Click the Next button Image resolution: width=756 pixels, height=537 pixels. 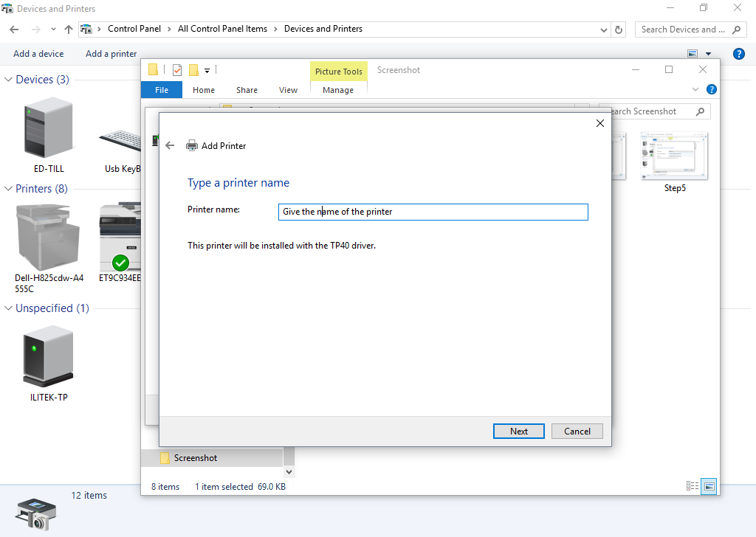[x=518, y=432]
